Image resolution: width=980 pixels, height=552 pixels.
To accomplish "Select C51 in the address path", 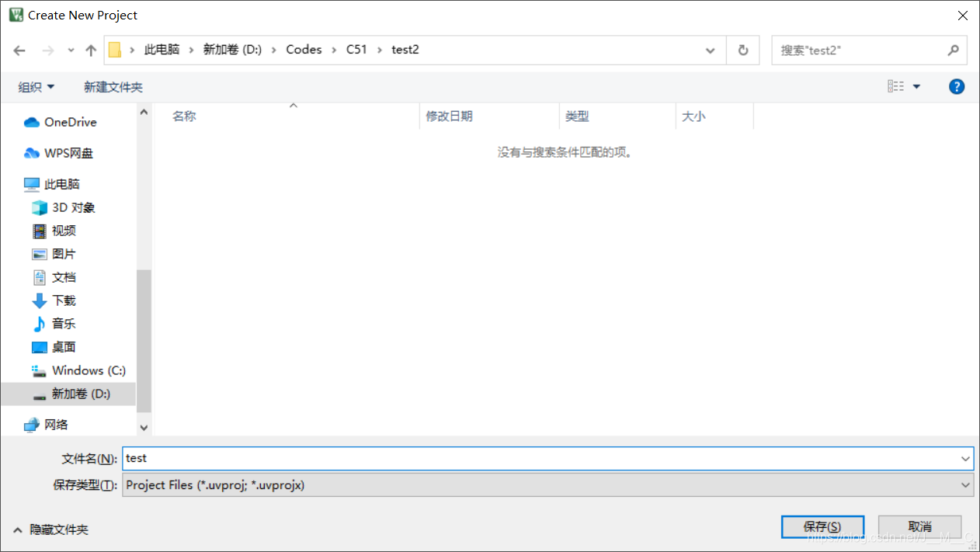I will point(356,50).
